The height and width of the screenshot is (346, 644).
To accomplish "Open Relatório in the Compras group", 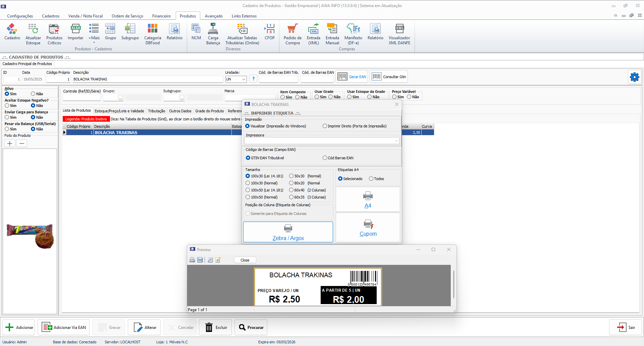I will point(375,32).
